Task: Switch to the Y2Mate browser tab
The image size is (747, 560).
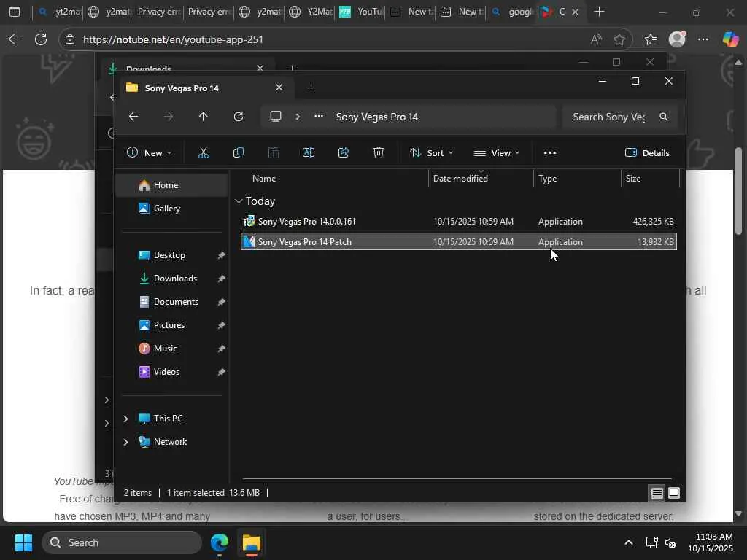Action: click(311, 12)
